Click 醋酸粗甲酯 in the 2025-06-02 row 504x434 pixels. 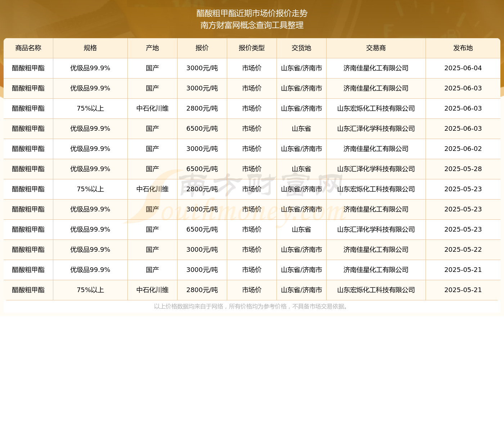click(x=28, y=149)
